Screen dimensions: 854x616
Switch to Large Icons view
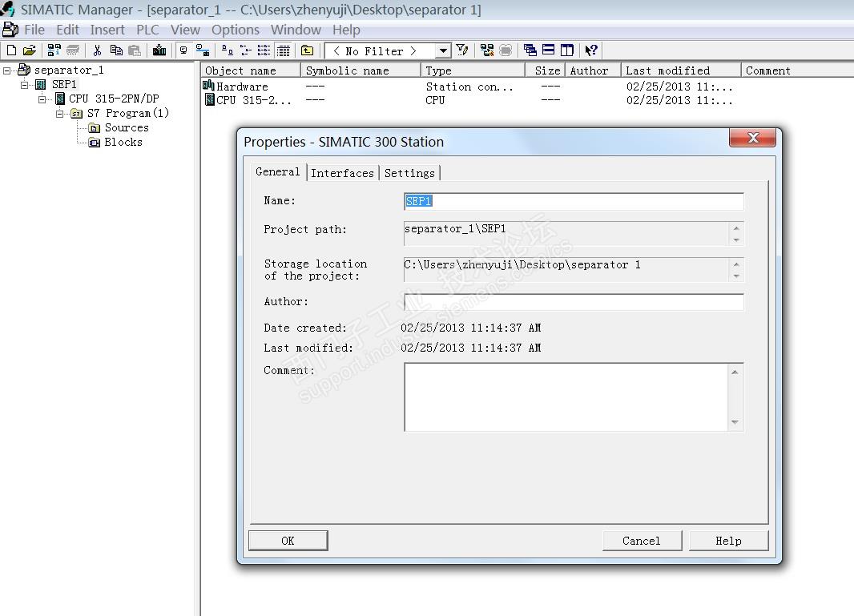[x=227, y=50]
